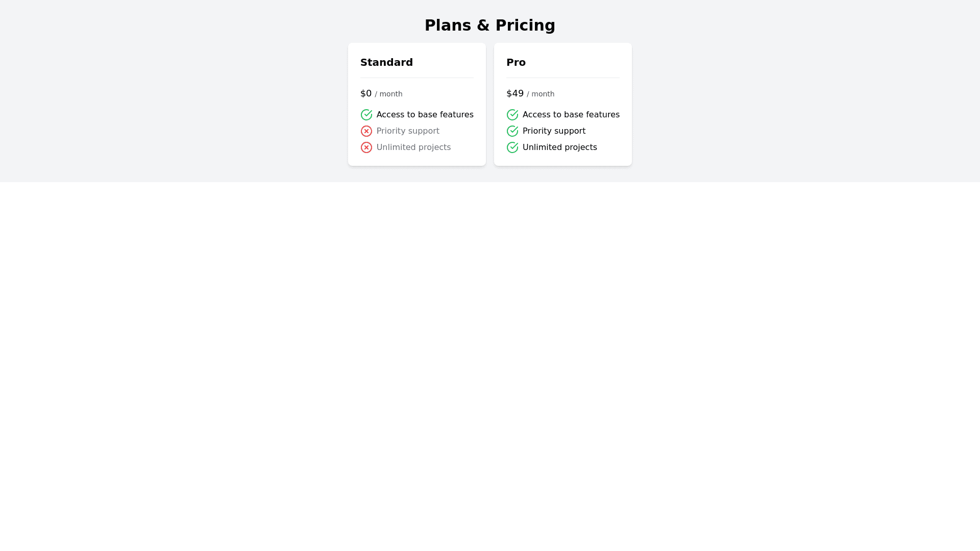The width and height of the screenshot is (980, 551).
Task: Click "Access to base features" text in Pro
Action: (571, 115)
